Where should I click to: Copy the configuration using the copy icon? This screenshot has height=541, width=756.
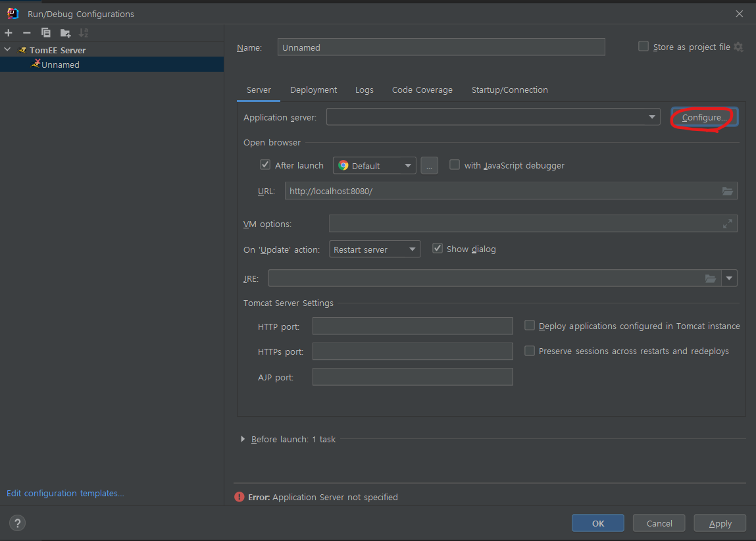[46, 33]
